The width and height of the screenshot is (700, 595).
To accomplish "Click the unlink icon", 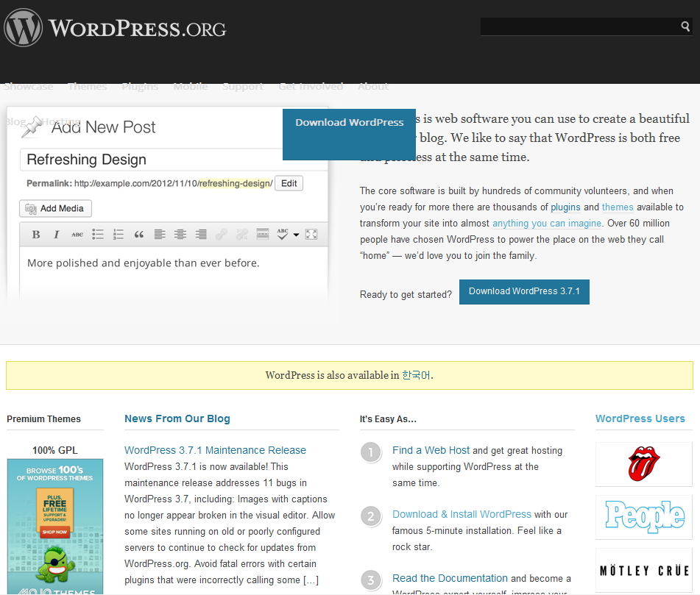I will pos(242,235).
